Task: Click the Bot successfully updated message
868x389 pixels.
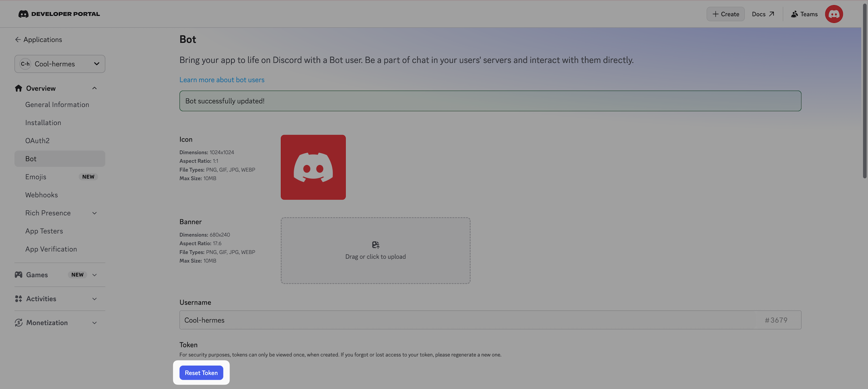Action: (x=490, y=101)
